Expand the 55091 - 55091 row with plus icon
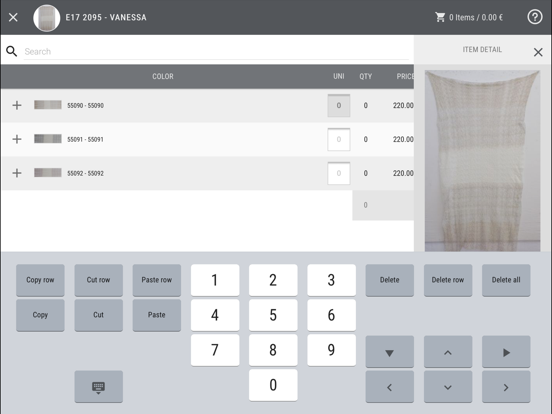This screenshot has width=552, height=414. pyautogui.click(x=17, y=139)
